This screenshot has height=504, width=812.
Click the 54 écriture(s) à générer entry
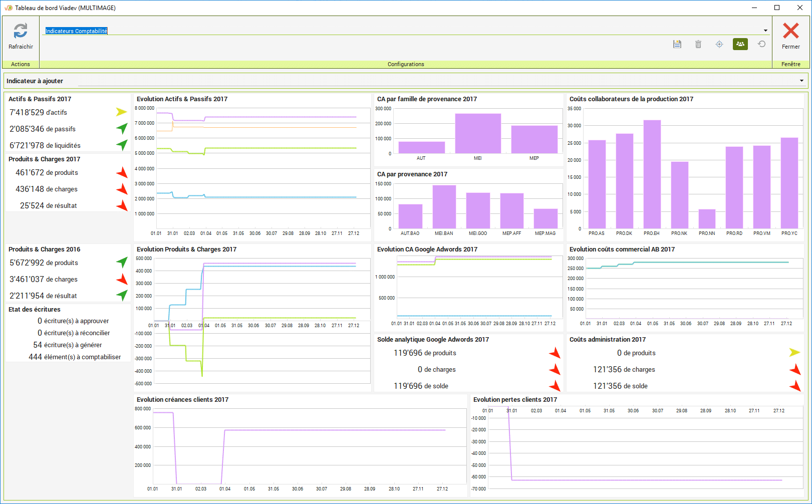coord(68,345)
